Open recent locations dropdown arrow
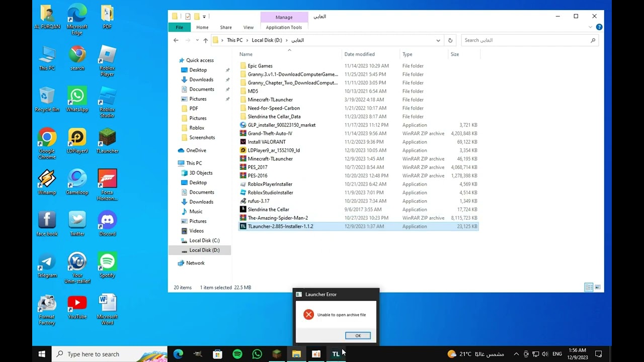This screenshot has width=644, height=362. pos(196,40)
